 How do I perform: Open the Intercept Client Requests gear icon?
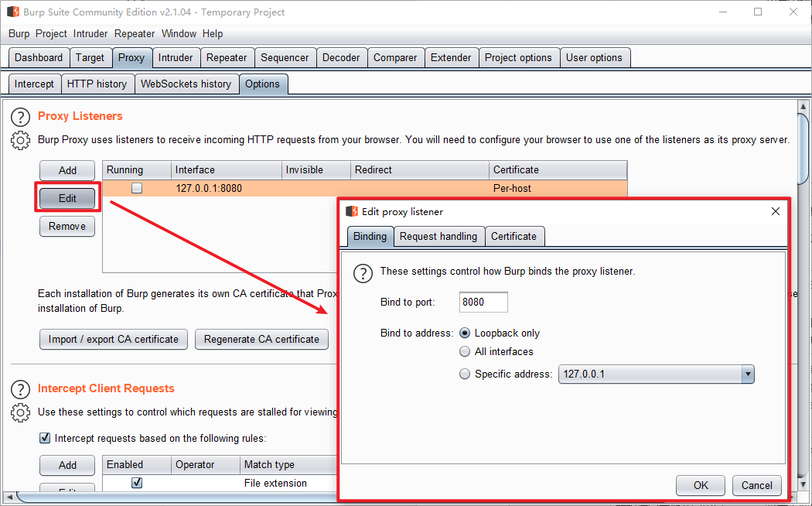click(20, 413)
